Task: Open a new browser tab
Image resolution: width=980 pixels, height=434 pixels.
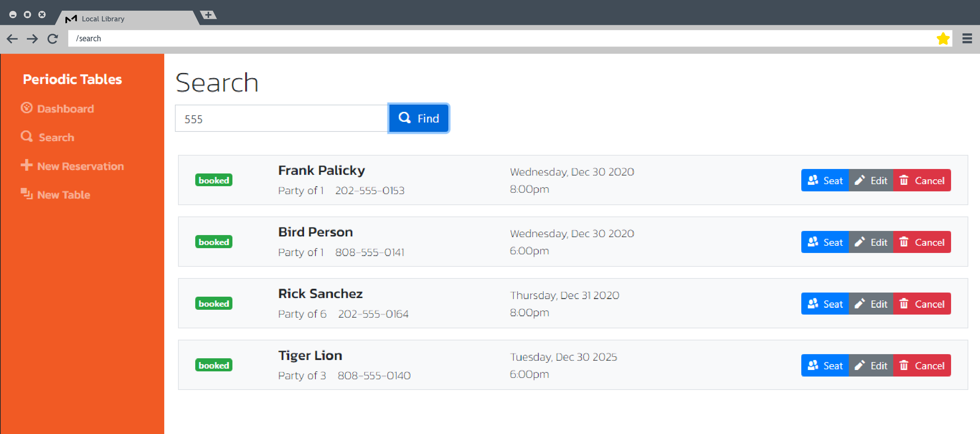Action: (208, 15)
